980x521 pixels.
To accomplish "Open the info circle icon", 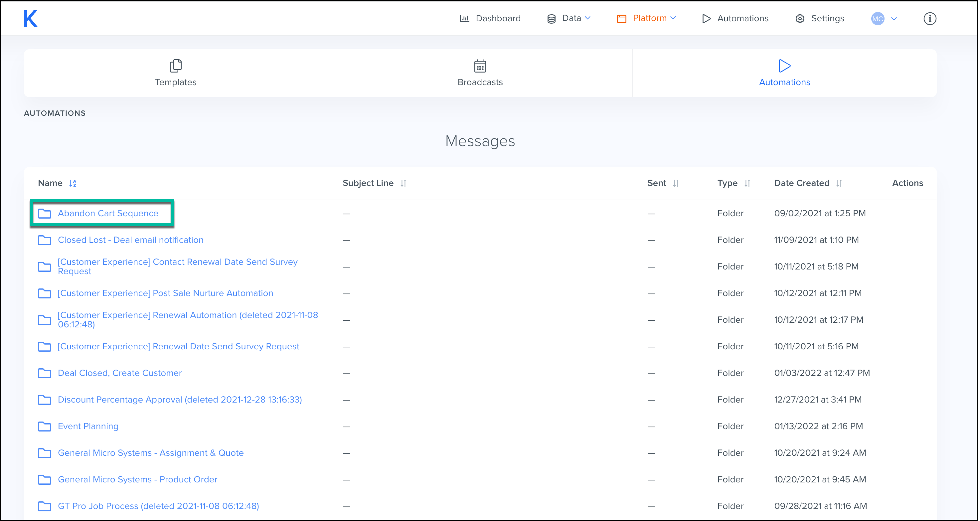I will click(x=929, y=18).
